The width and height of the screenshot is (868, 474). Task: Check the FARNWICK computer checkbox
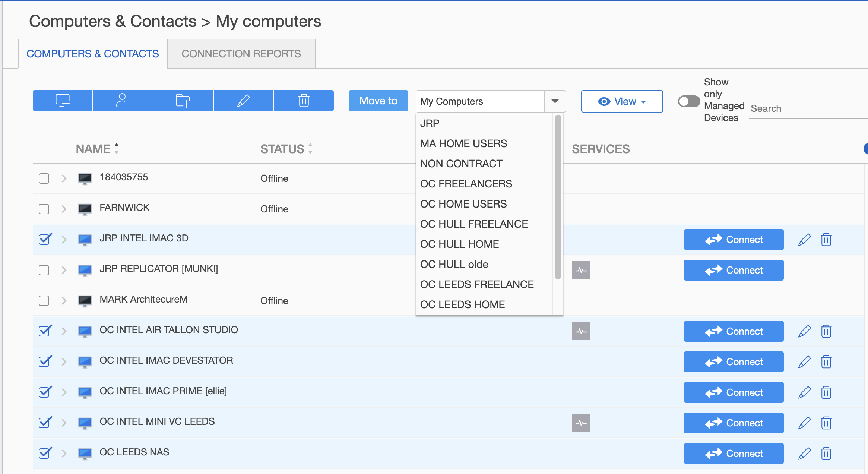[x=44, y=209]
